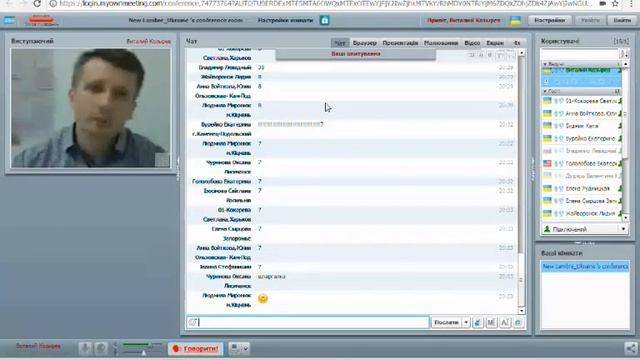This screenshot has width=640, height=360.
Task: Select user 01-Кокорева in the users list
Action: tap(582, 101)
